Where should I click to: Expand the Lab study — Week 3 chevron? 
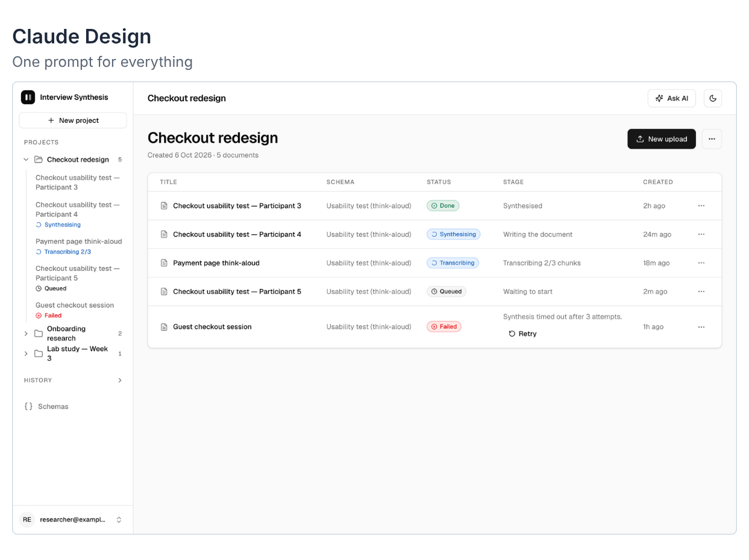[26, 353]
